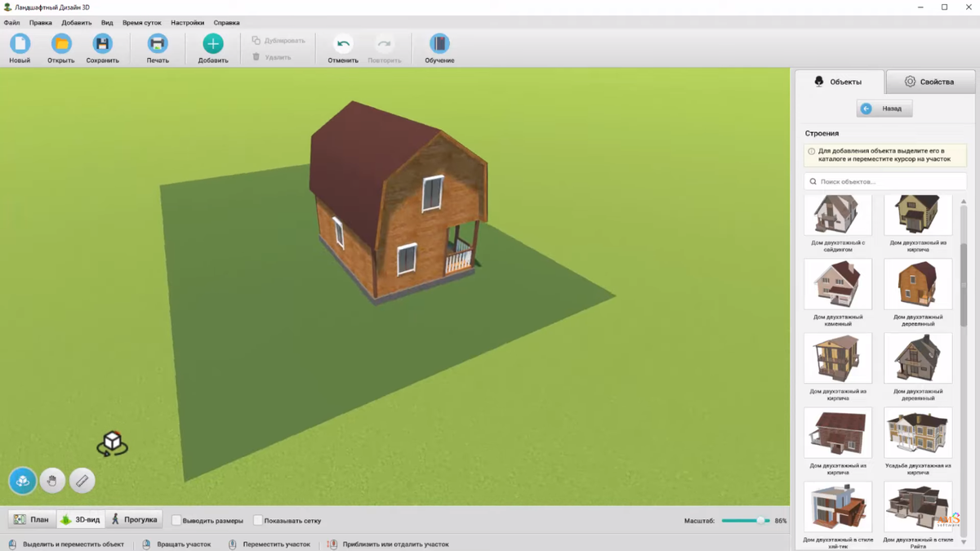Screen dimensions: 980x551
Task: Open the Файл menu
Action: pos(11,23)
